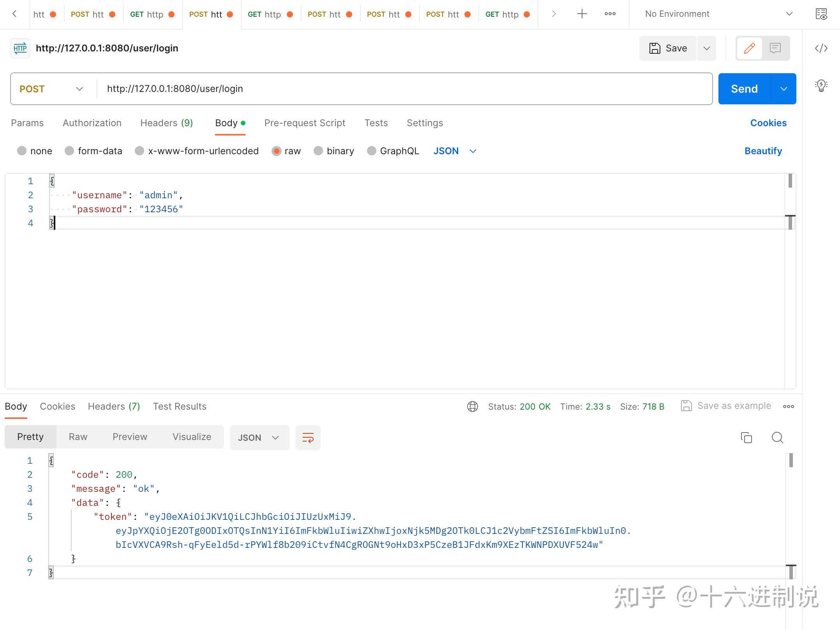Open the overflow menu next to response tabs
This screenshot has height=630, width=840.
coord(788,406)
